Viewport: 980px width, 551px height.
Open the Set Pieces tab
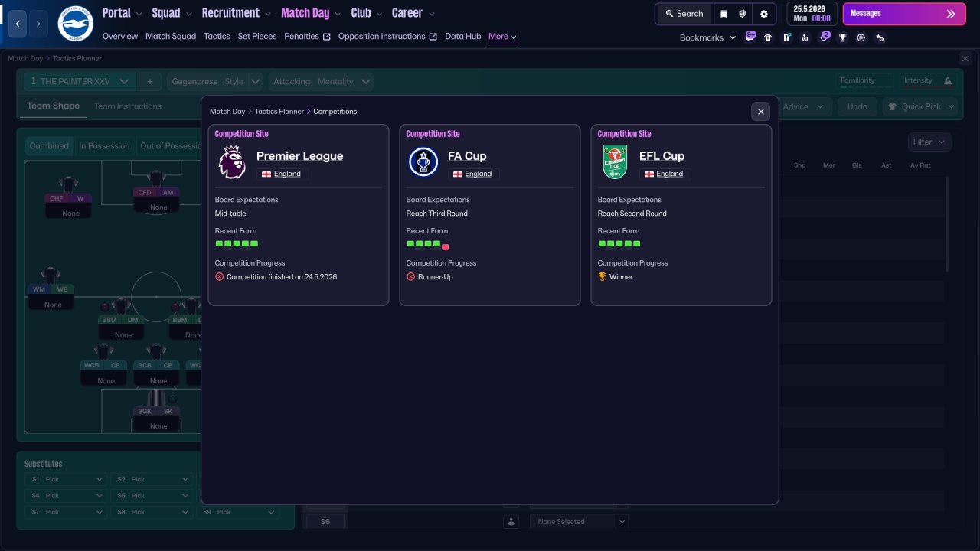257,36
